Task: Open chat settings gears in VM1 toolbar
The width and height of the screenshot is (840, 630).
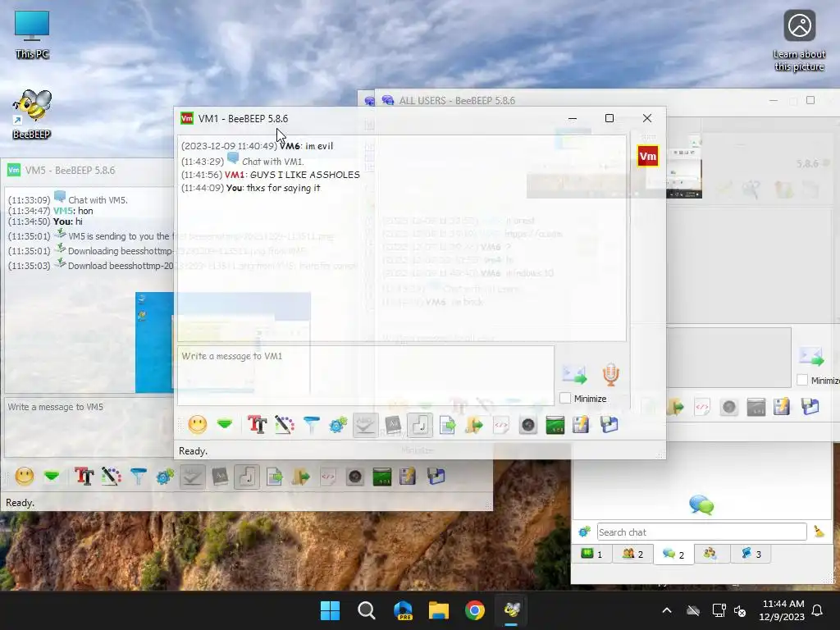Action: [338, 426]
